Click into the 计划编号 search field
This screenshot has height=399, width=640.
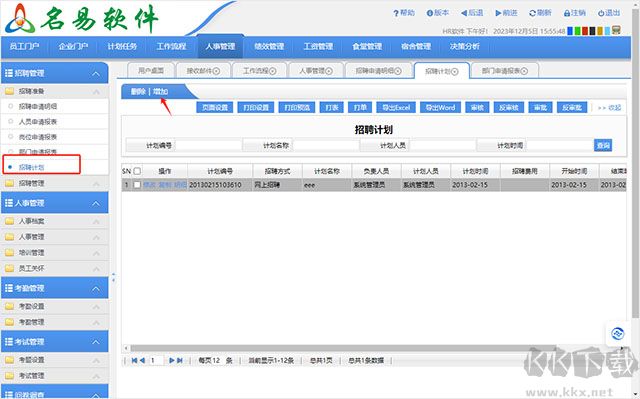coord(208,145)
